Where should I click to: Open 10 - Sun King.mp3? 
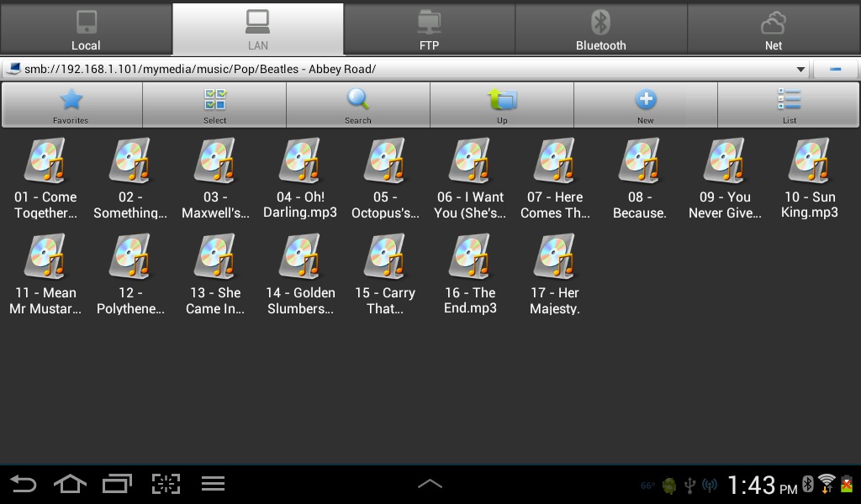[x=810, y=178]
